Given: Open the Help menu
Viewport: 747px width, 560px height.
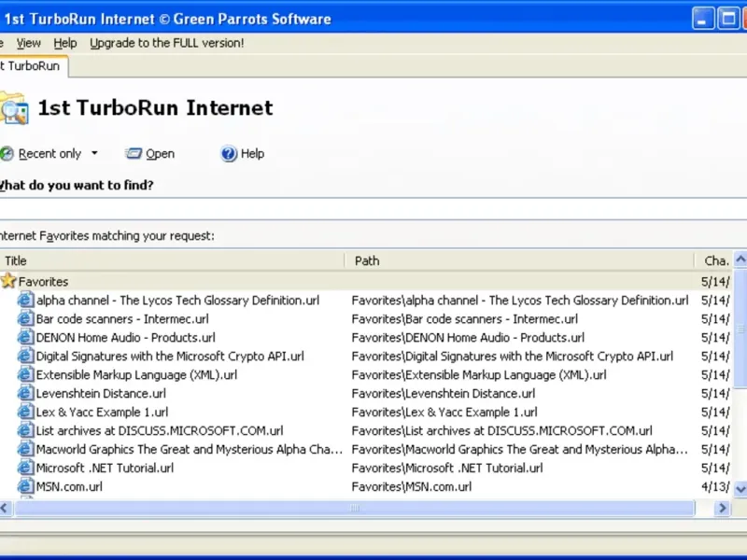Looking at the screenshot, I should [x=64, y=43].
